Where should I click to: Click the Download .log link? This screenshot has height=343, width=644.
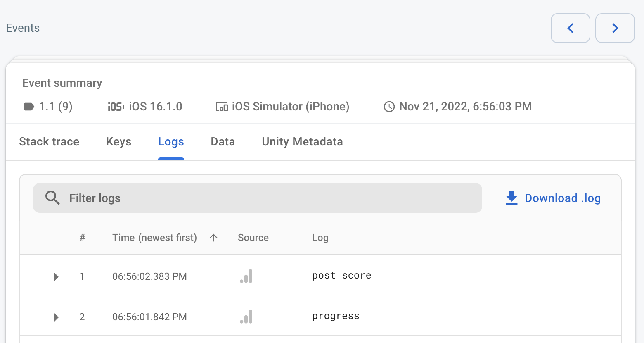[562, 198]
